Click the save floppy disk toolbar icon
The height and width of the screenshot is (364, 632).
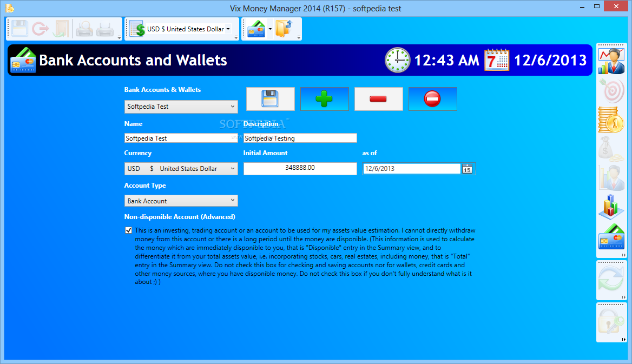click(19, 29)
